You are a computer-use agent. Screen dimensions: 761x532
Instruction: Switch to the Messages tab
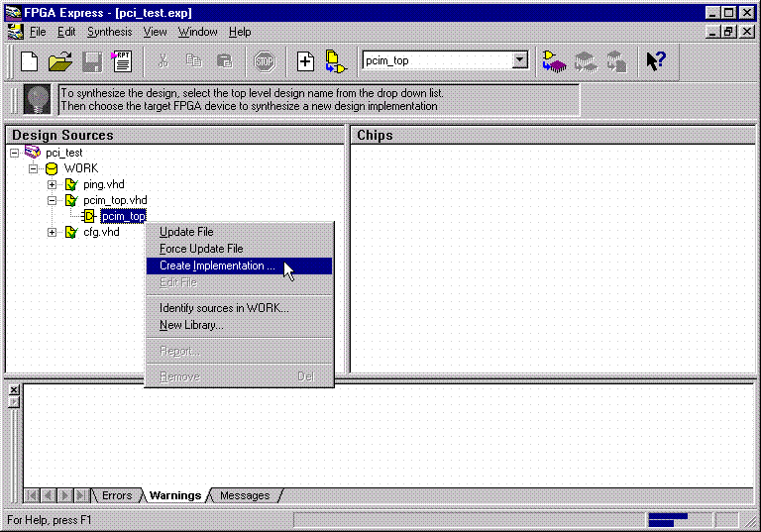[245, 495]
